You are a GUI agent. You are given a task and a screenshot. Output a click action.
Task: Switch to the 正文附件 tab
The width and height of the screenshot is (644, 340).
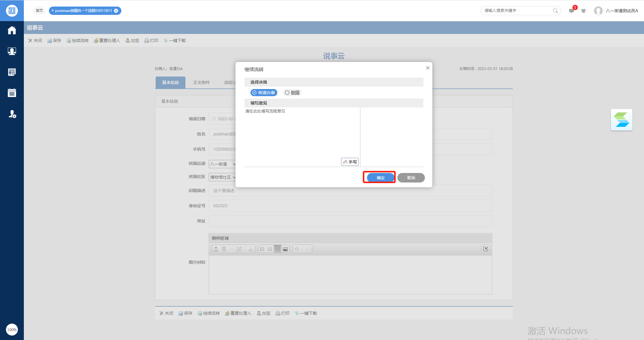tap(201, 82)
